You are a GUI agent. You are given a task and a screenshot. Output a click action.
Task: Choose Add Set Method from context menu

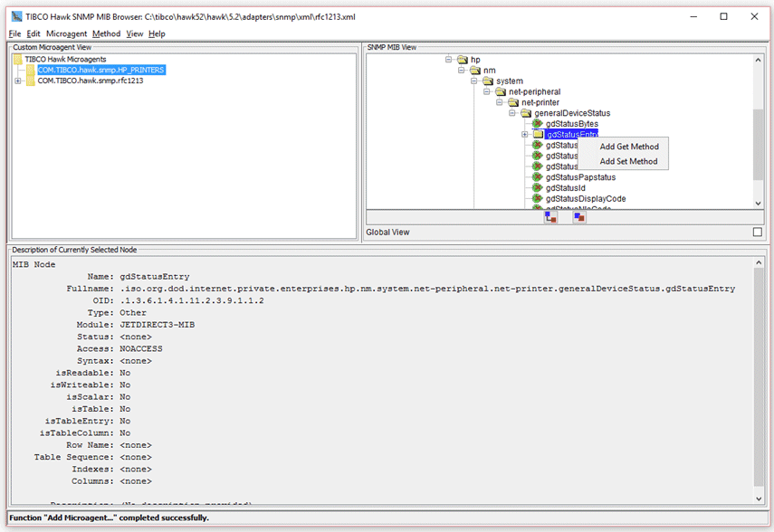[x=628, y=162]
